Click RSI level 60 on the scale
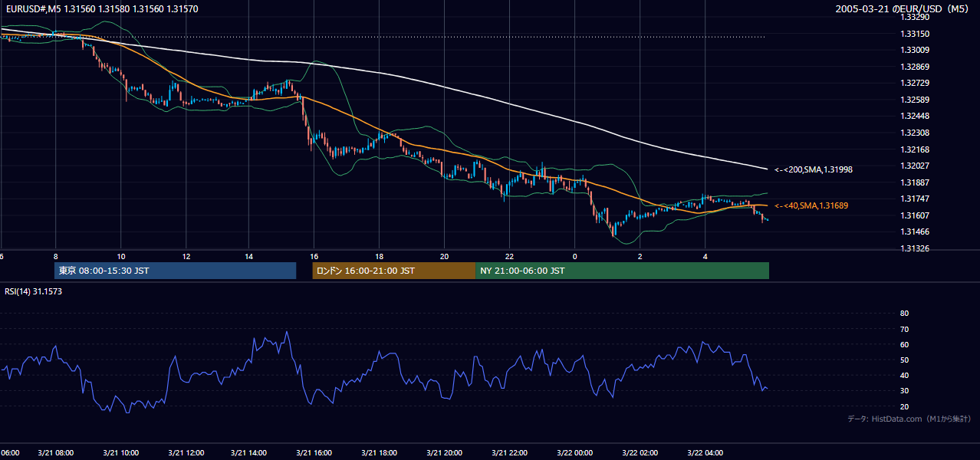This screenshot has width=980, height=460. point(904,344)
